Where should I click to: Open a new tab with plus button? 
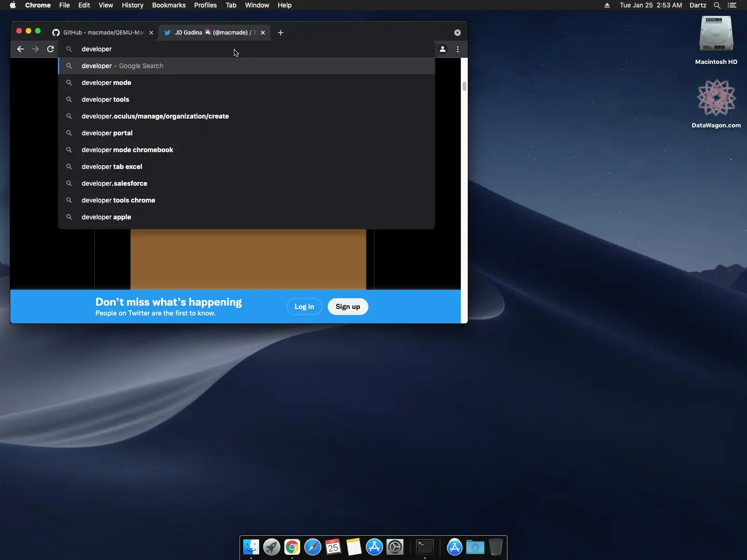tap(281, 33)
